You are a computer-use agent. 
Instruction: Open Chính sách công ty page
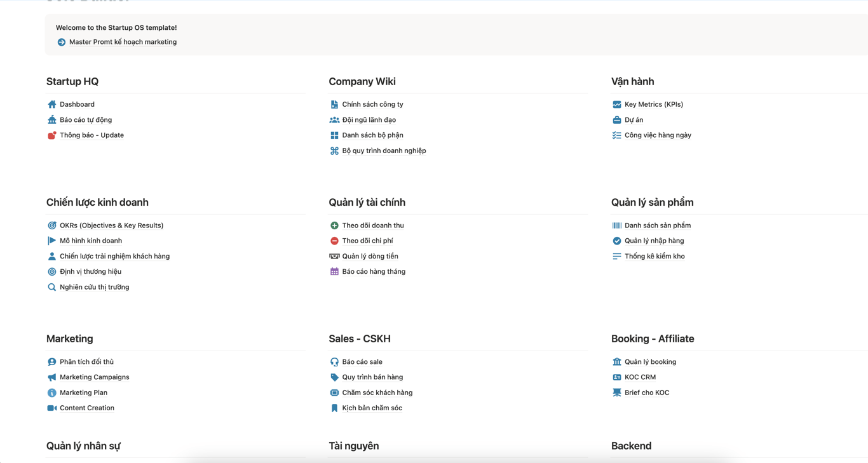372,104
